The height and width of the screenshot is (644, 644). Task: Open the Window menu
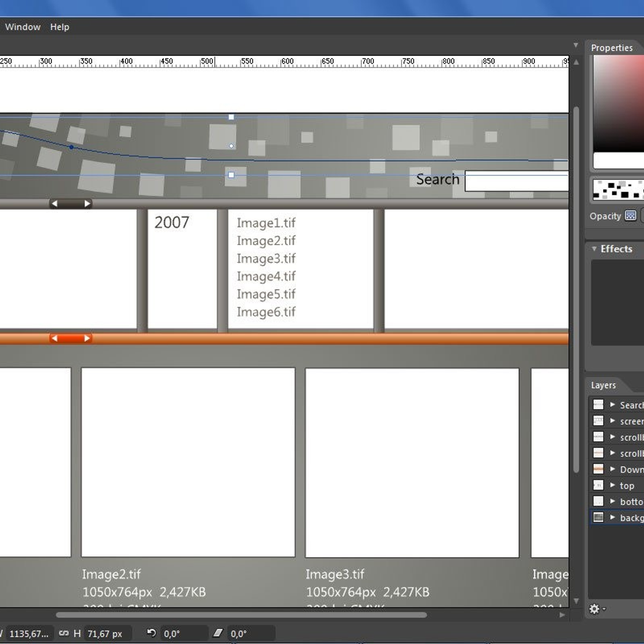pyautogui.click(x=23, y=27)
